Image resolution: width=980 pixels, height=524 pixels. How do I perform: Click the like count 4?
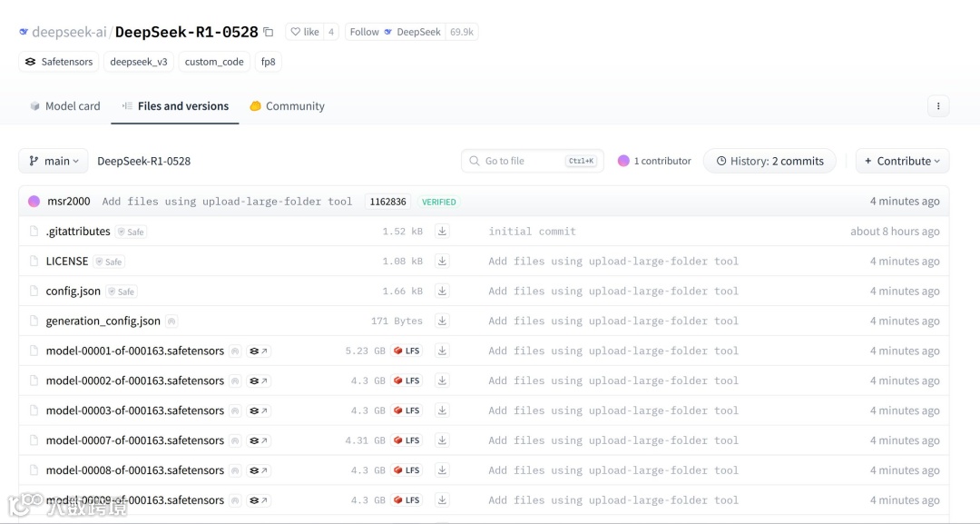point(331,32)
